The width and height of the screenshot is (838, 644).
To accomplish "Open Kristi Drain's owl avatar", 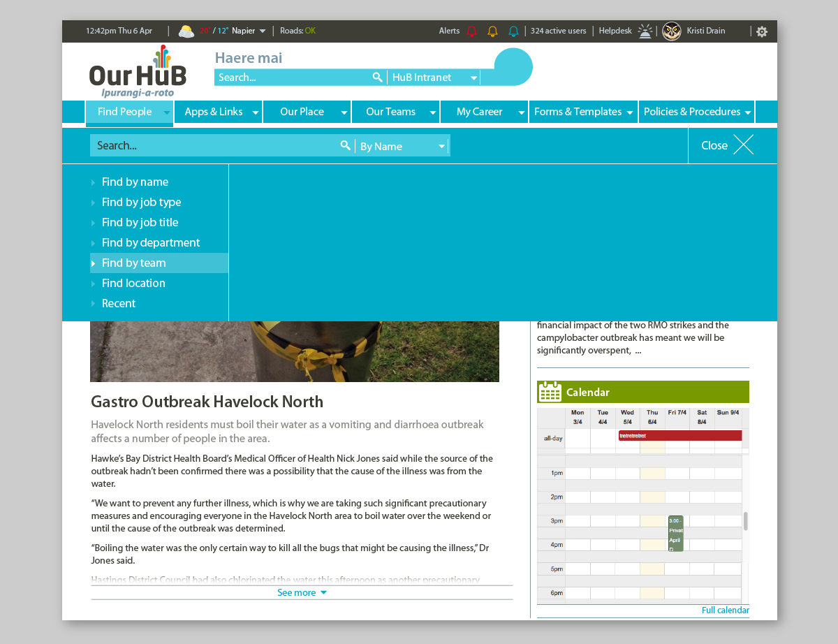I will point(672,31).
